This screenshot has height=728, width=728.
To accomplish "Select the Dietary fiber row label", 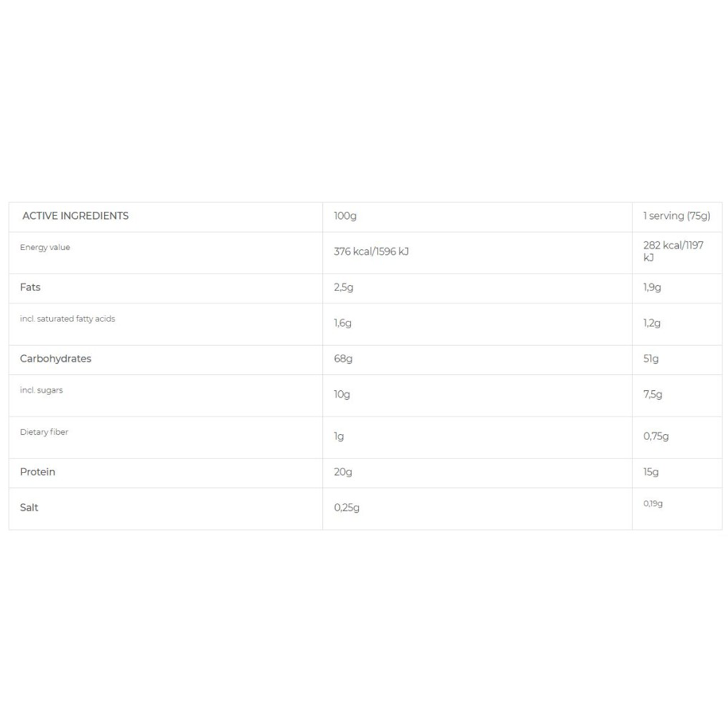I will (44, 432).
